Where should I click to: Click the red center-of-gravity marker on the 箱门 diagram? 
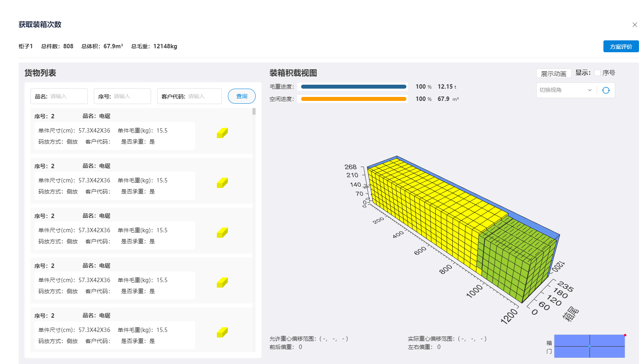point(624,335)
